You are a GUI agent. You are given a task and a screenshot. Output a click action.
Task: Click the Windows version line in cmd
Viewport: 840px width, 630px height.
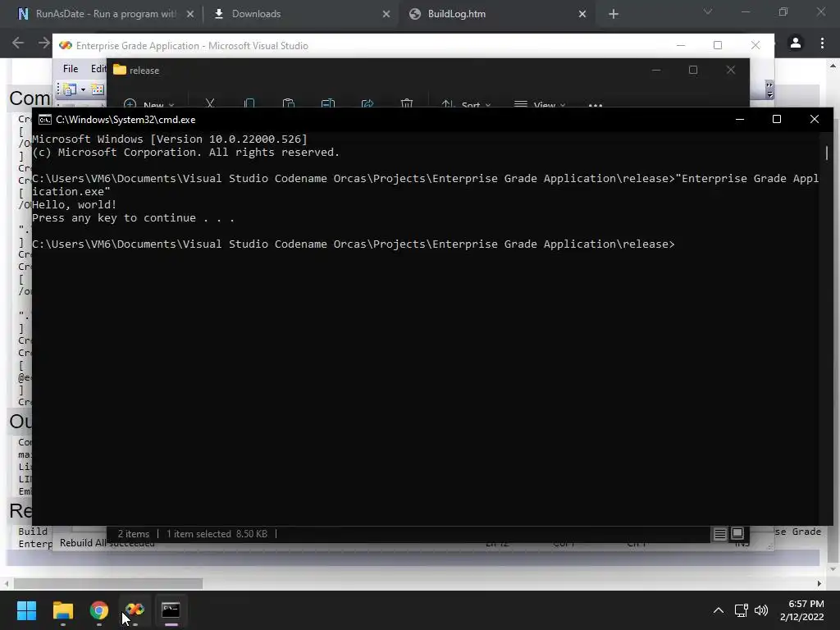coord(170,139)
